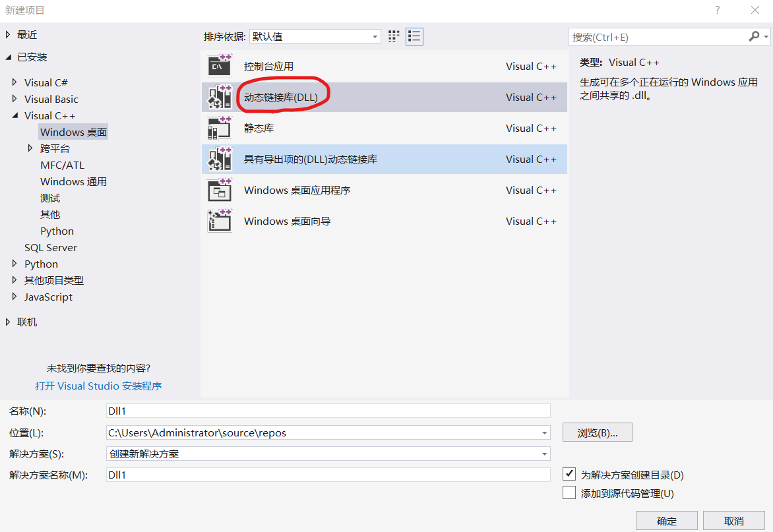Click the 具有导出项的(DLL)动态链接库 template icon
The width and height of the screenshot is (773, 532).
coord(220,159)
